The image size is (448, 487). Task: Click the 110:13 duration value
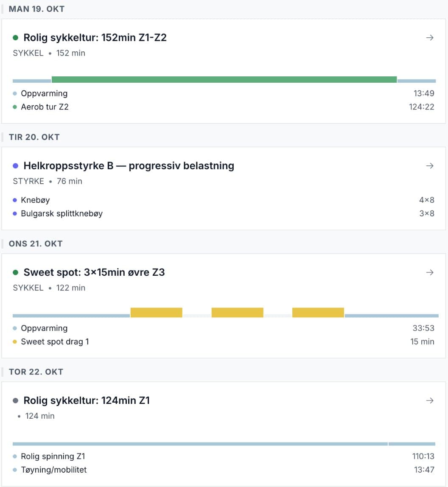(x=423, y=456)
